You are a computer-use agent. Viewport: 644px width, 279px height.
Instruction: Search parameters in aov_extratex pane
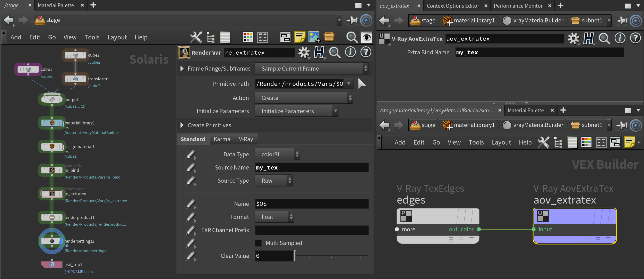604,39
